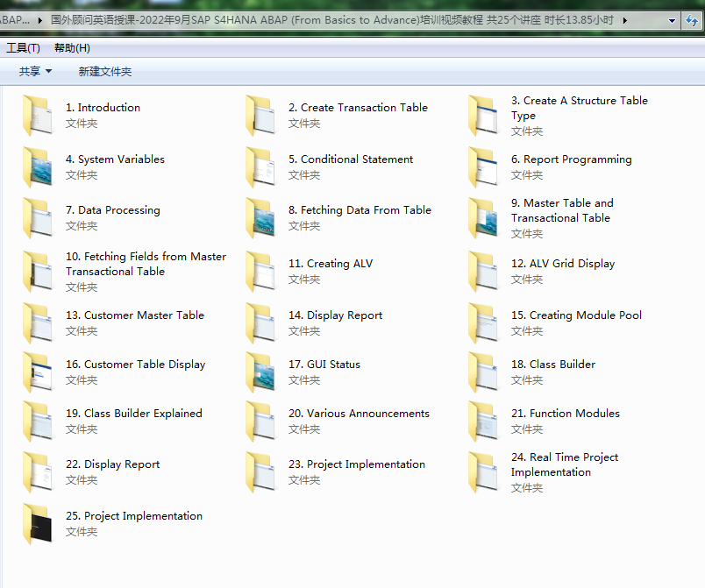
Task: Expand the 共享 dropdown
Action: [x=35, y=71]
